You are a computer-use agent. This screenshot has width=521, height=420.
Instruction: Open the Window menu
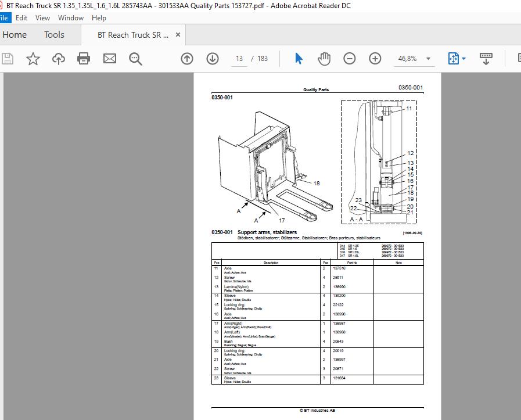71,18
